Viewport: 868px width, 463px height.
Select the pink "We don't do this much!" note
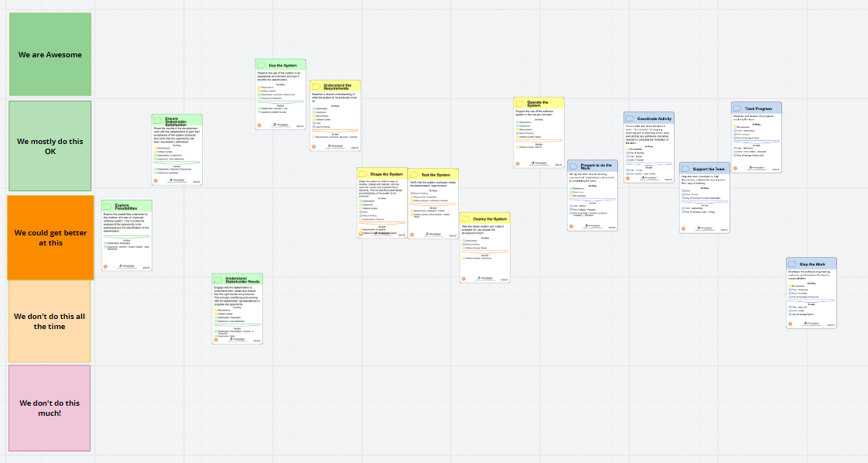coord(50,408)
